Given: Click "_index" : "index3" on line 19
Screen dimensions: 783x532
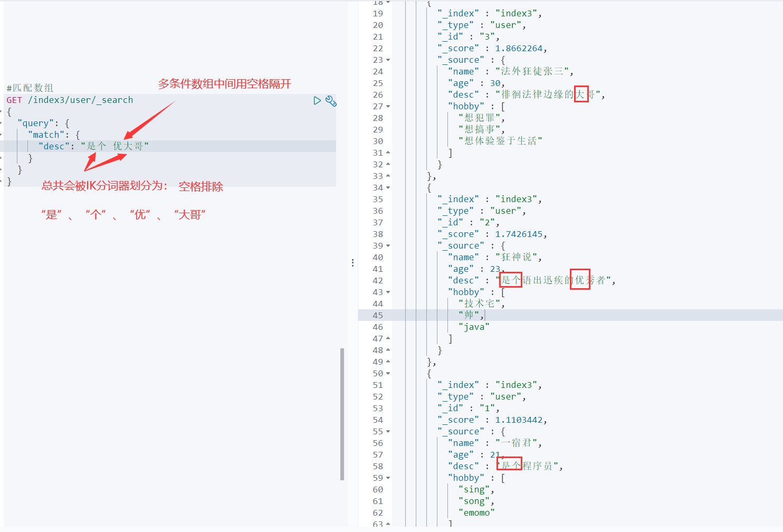Looking at the screenshot, I should coord(490,14).
